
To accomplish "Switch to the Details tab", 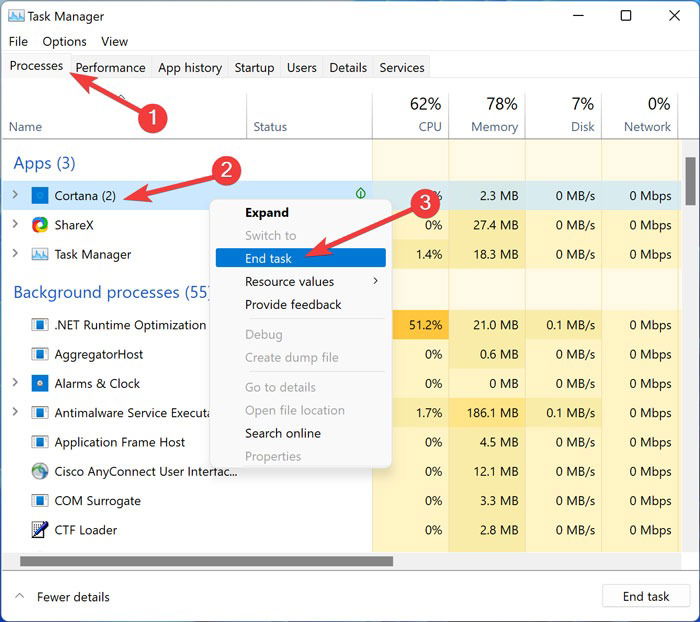I will pyautogui.click(x=348, y=67).
